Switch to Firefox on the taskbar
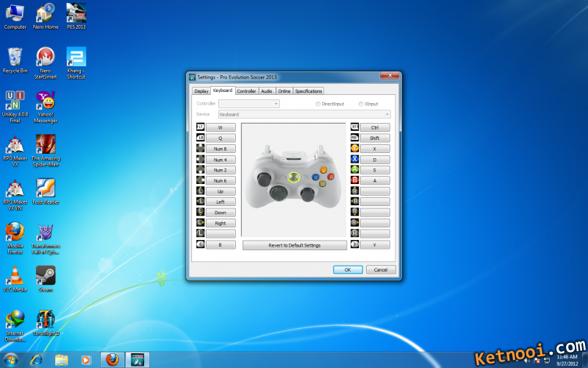Viewport: 588px width, 368px height. (112, 360)
